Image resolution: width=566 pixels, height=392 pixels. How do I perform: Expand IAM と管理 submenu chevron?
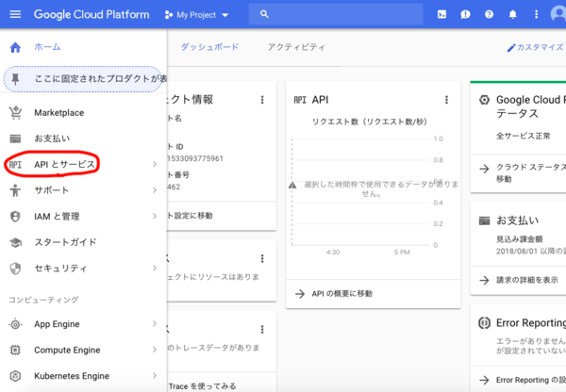(x=155, y=217)
